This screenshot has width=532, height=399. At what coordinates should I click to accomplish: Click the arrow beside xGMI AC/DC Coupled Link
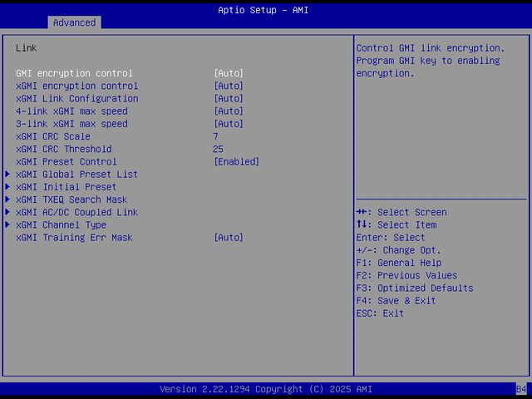(x=7, y=213)
